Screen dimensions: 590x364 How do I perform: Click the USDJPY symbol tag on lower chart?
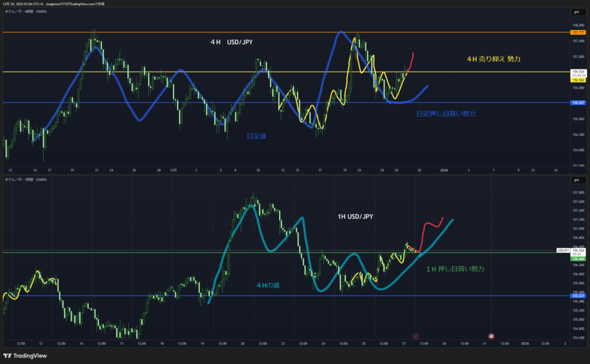click(x=563, y=251)
